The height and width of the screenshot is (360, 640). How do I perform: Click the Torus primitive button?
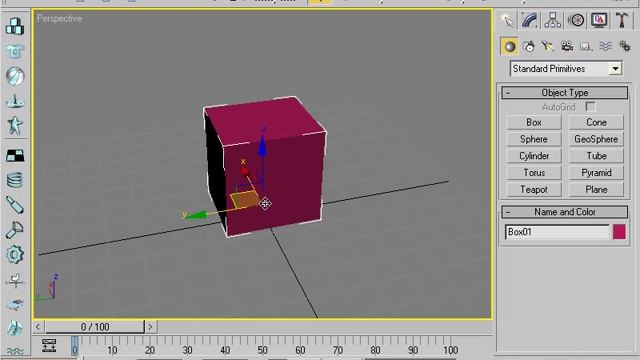tap(534, 173)
